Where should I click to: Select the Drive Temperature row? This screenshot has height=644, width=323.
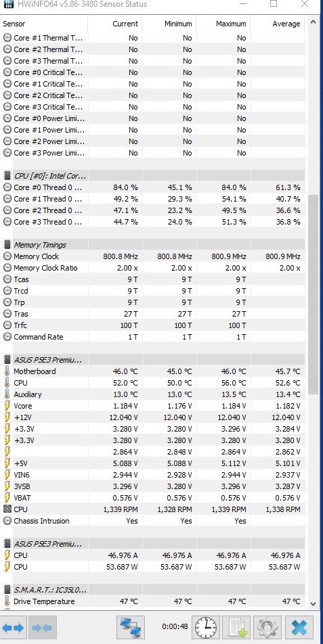(152, 601)
